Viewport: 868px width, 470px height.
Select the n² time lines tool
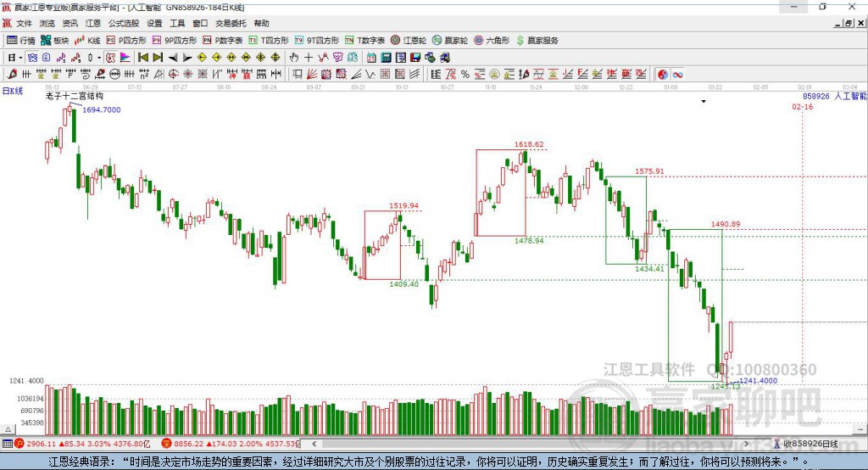click(x=144, y=74)
